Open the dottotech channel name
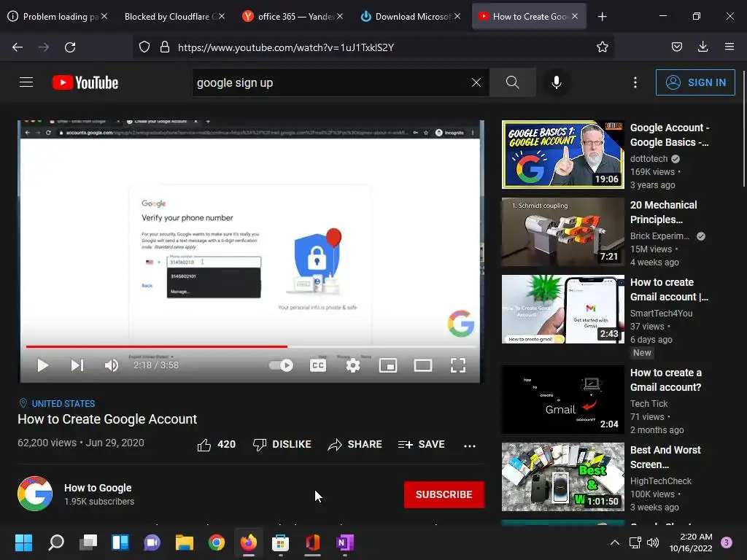Viewport: 747px width, 560px height. coord(649,158)
